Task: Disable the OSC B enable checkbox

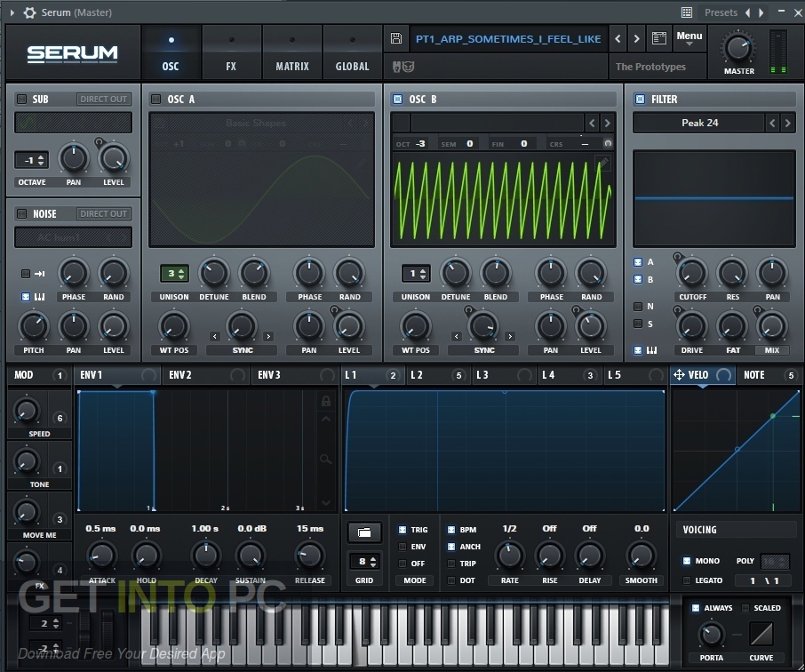Action: 397,100
